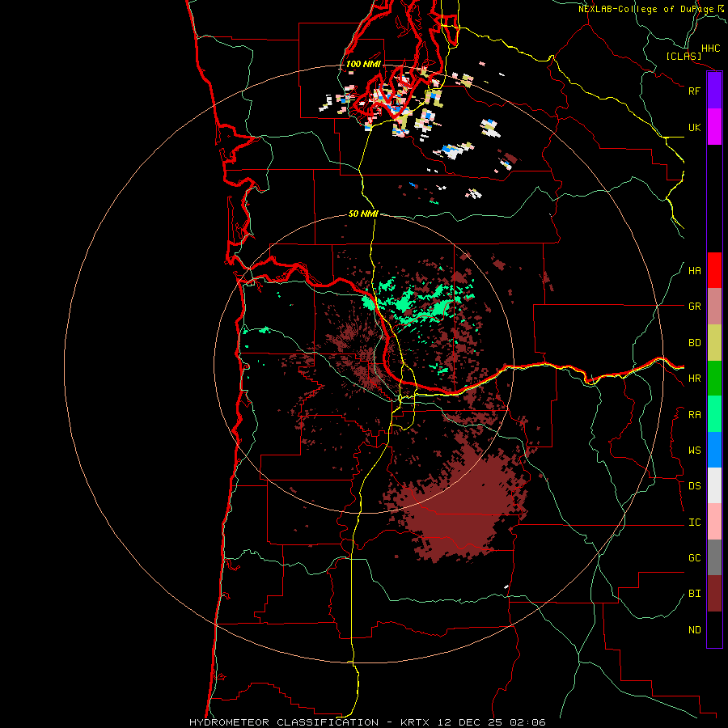The width and height of the screenshot is (728, 728).
Task: Click the HHC product label
Action: (711, 48)
